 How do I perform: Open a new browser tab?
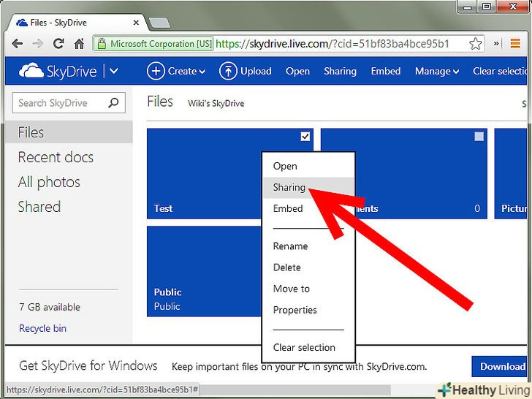click(x=159, y=23)
